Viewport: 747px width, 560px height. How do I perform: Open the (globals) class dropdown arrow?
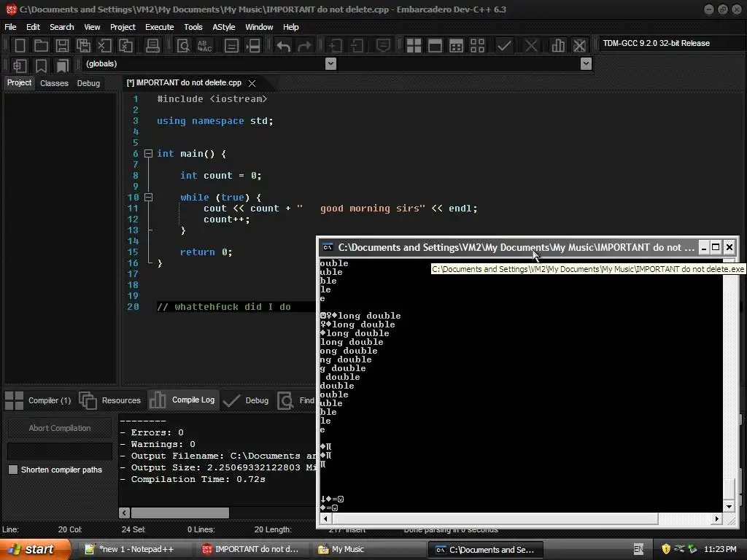click(x=330, y=64)
